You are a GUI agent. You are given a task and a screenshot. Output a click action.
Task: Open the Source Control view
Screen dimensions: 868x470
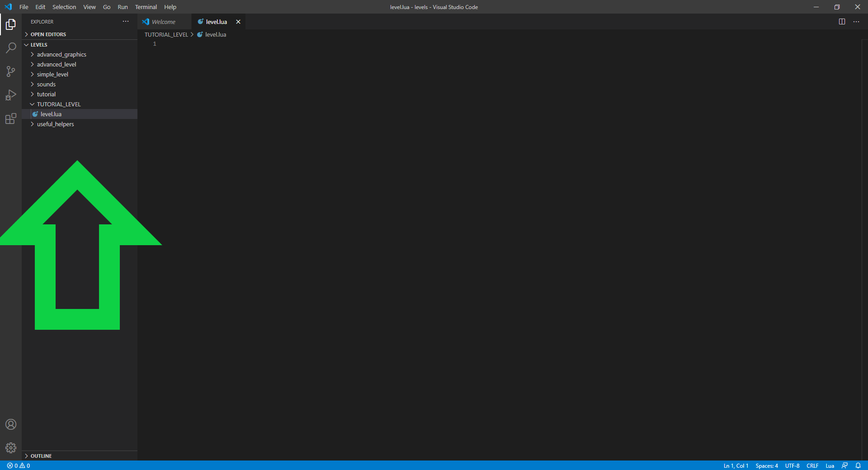point(11,71)
